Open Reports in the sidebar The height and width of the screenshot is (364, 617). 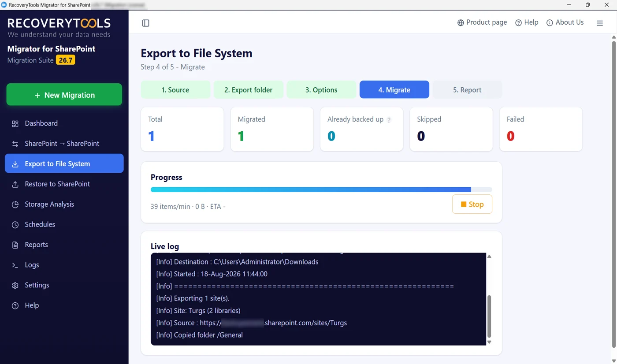[64, 245]
